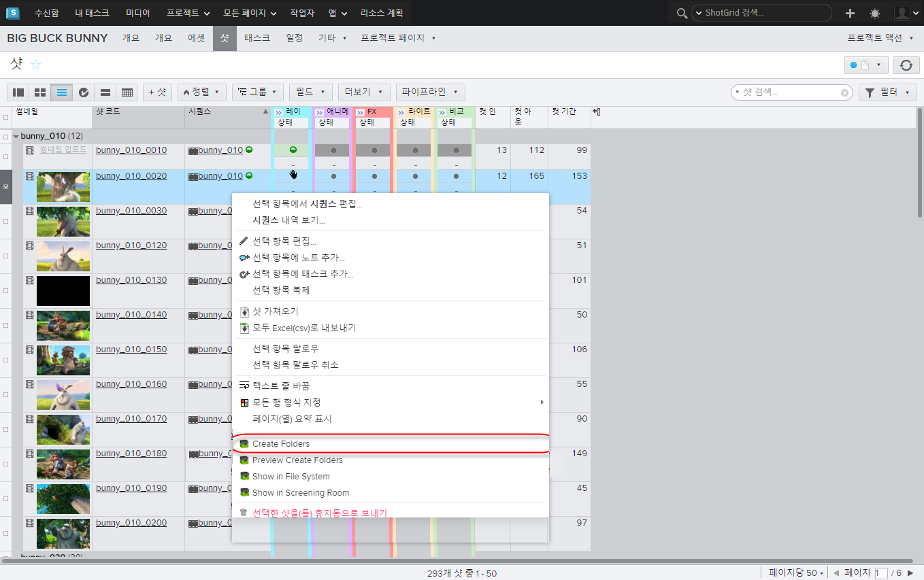Open the 에셋 project tab
The height and width of the screenshot is (580, 924).
coord(196,38)
